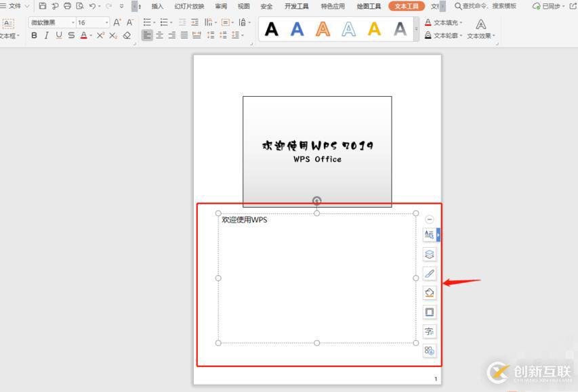Click the shape outline square icon in sidebar
578x392 pixels.
430,312
